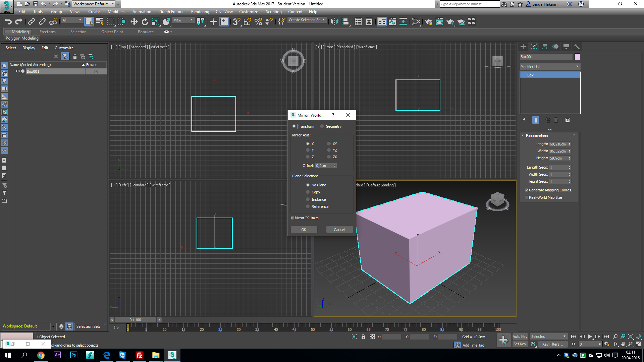Viewport: 644px width, 362px height.
Task: Open the Modifier List dropdown
Action: point(576,66)
